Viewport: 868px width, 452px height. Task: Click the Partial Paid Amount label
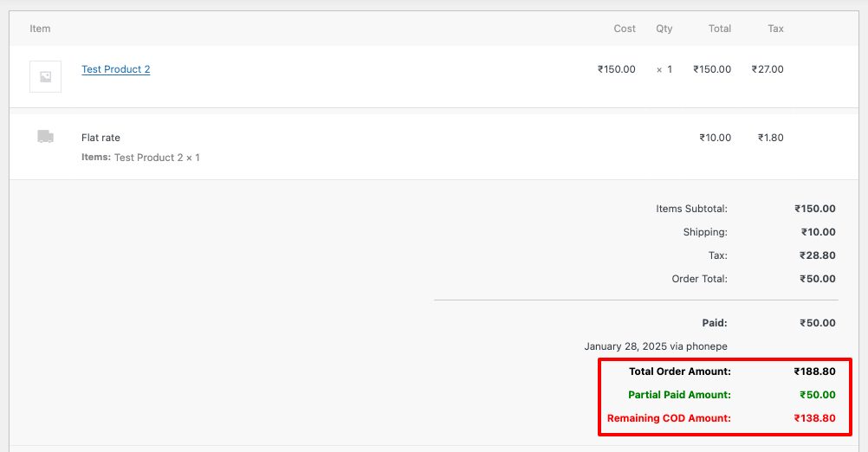coord(679,395)
